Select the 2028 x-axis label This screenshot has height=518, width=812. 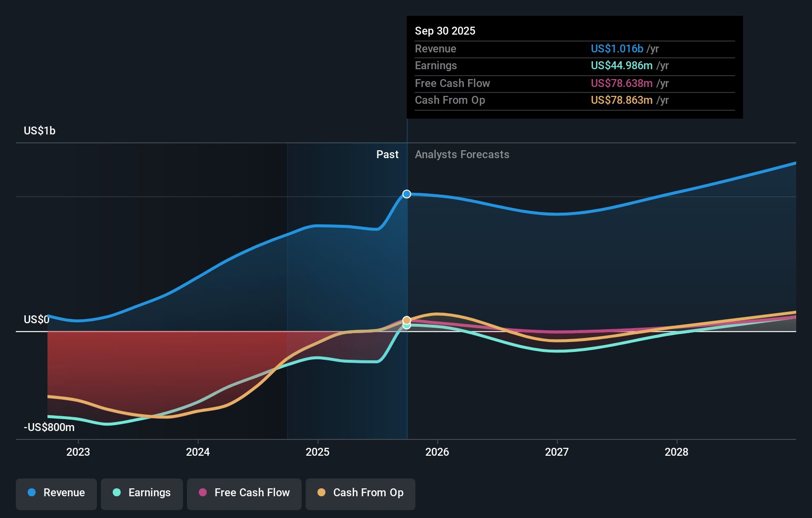click(677, 452)
